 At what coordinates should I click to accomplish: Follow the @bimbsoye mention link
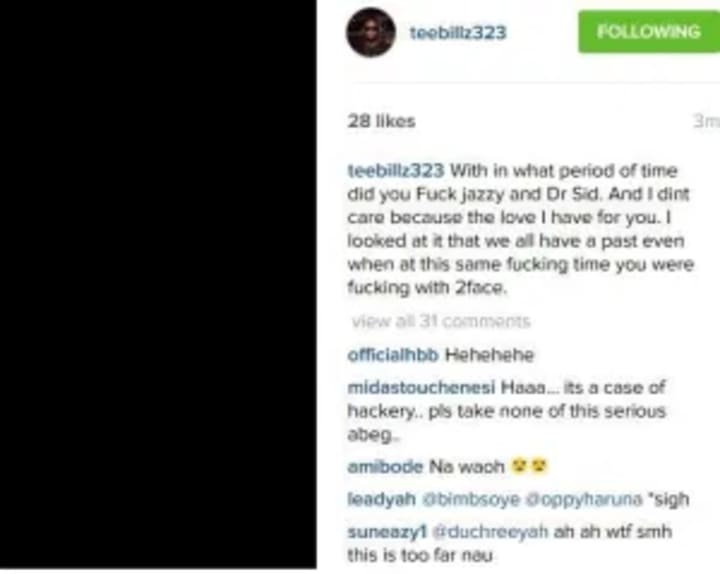(471, 499)
